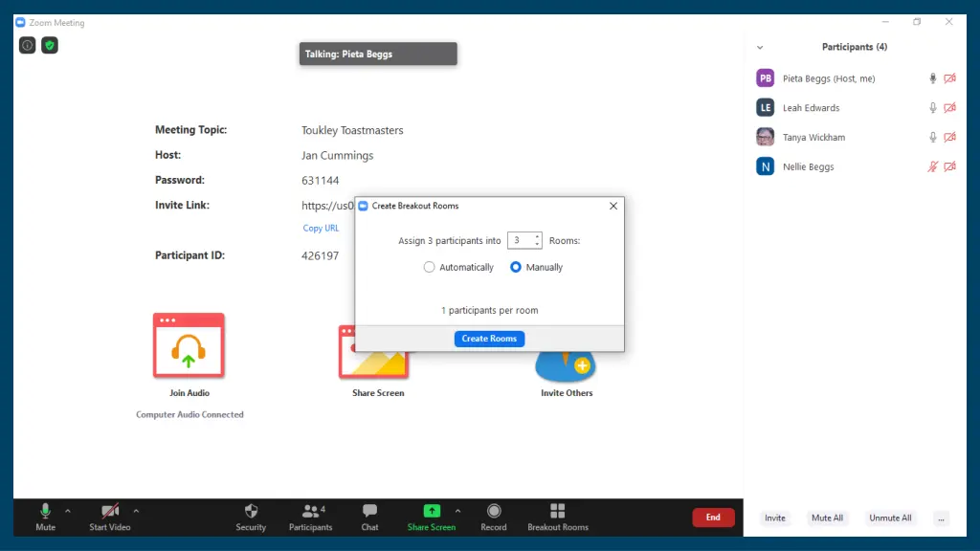Open video options arrow beside Start Video
The width and height of the screenshot is (980, 551).
tap(136, 511)
